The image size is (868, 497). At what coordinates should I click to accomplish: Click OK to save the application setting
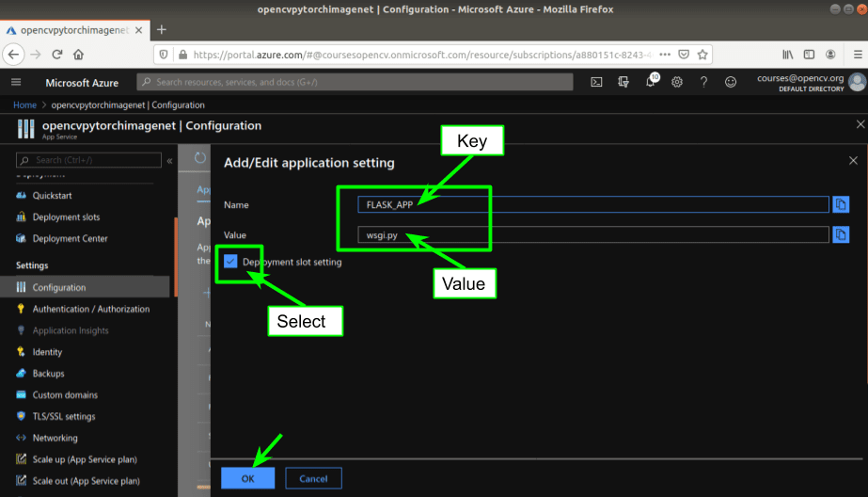(247, 479)
